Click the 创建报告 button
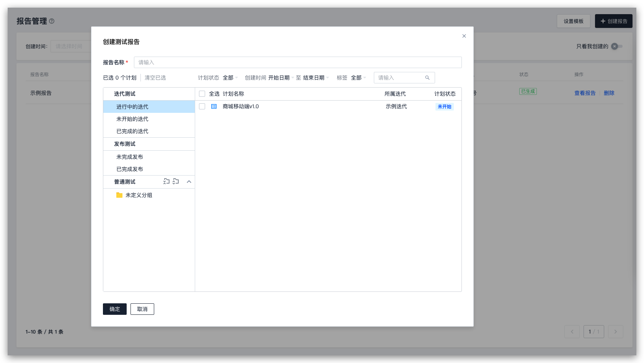This screenshot has width=644, height=363. pyautogui.click(x=614, y=21)
